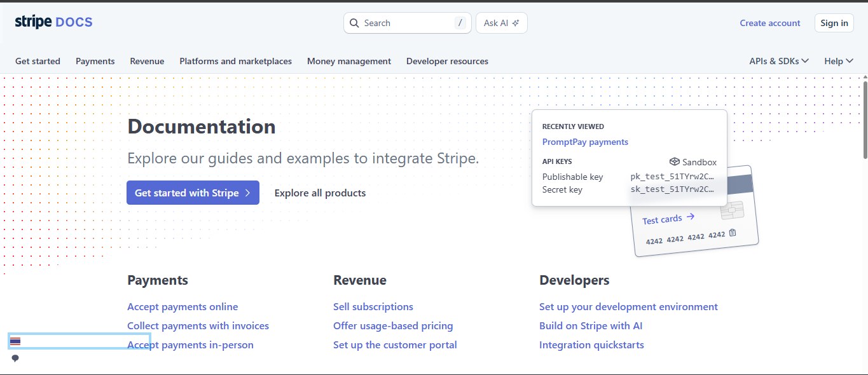Copy the 4242 test card number icon
This screenshot has height=375, width=868.
click(x=733, y=233)
